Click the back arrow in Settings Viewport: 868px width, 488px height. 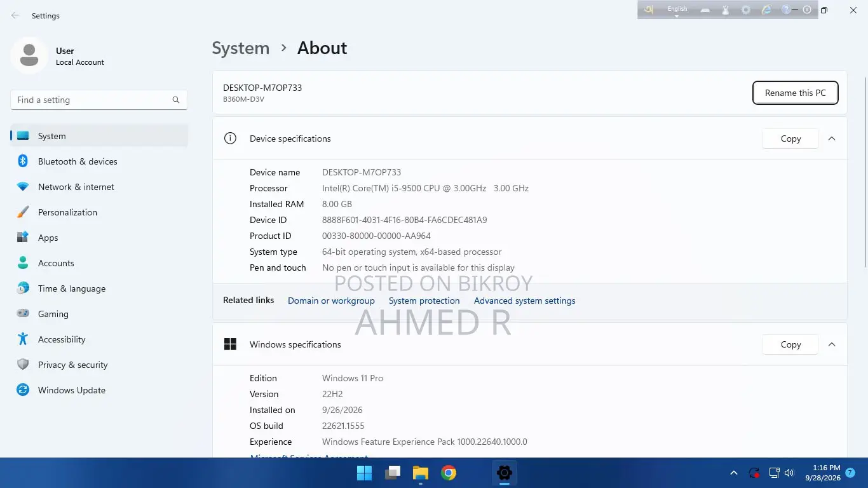15,15
